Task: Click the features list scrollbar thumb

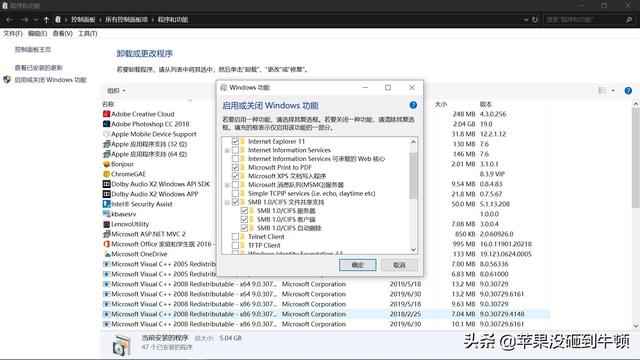Action: (x=413, y=176)
